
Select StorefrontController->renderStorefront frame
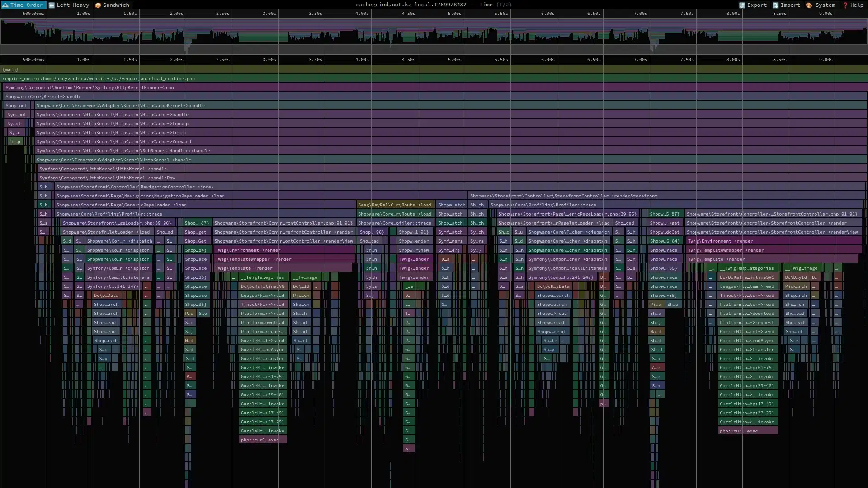(x=563, y=196)
